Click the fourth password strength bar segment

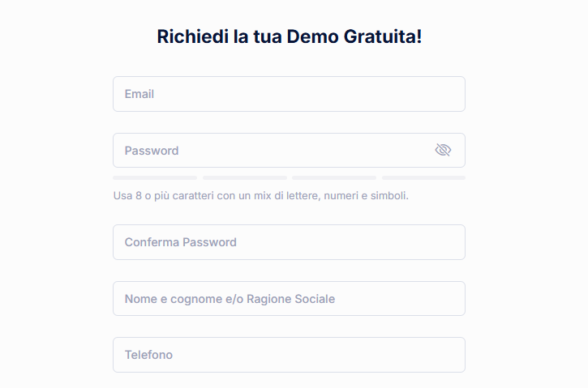point(423,177)
